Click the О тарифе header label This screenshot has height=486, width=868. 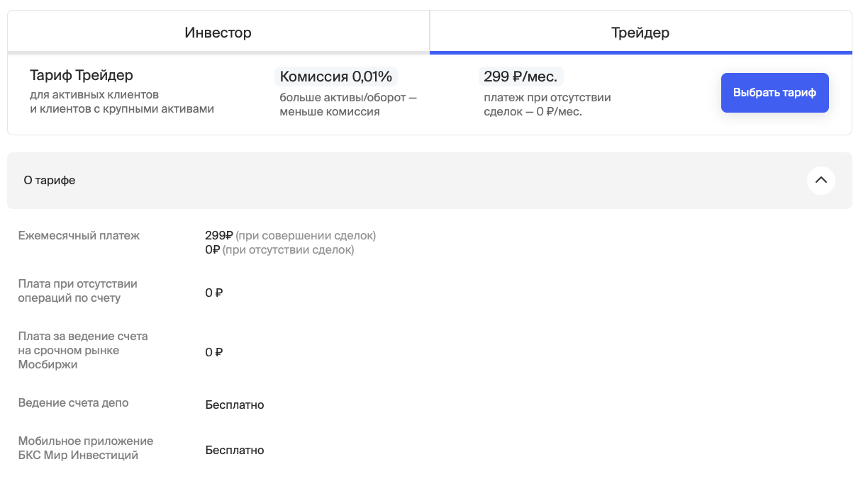tap(50, 181)
